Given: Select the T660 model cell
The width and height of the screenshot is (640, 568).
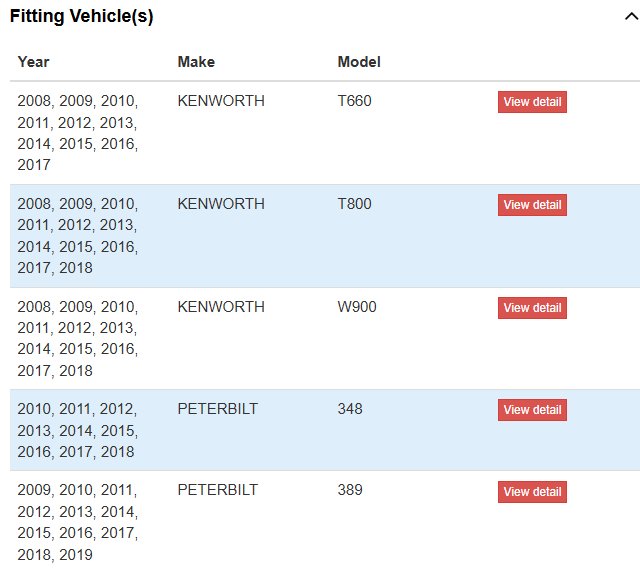Looking at the screenshot, I should coord(354,101).
